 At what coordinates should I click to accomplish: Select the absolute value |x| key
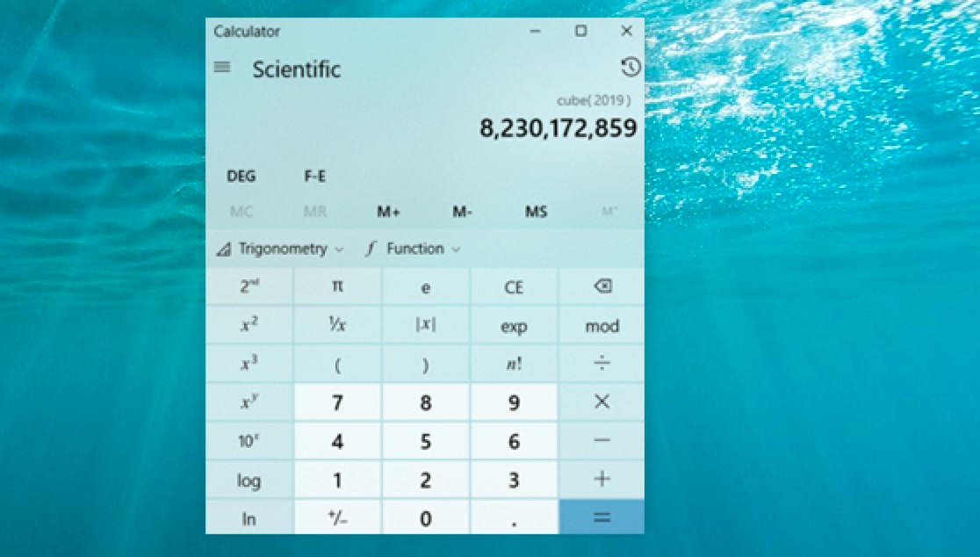[x=425, y=325]
